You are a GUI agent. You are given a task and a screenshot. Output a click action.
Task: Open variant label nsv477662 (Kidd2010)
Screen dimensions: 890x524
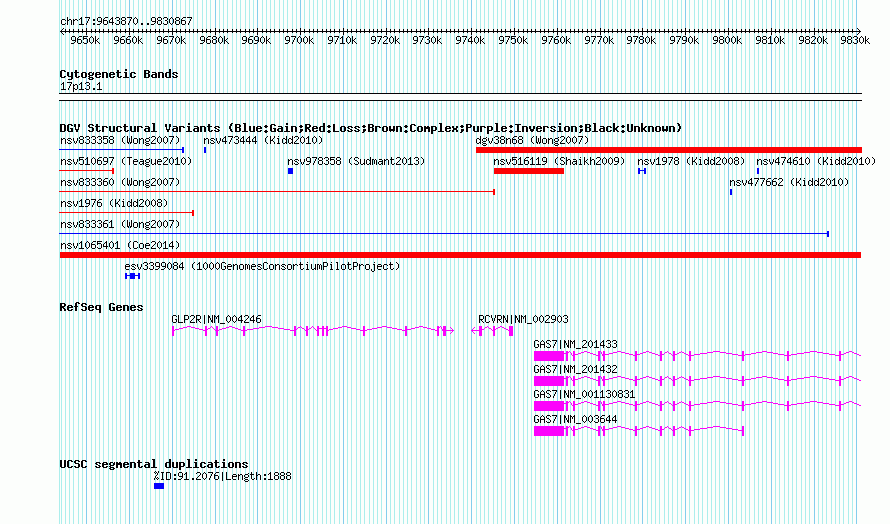coord(790,182)
